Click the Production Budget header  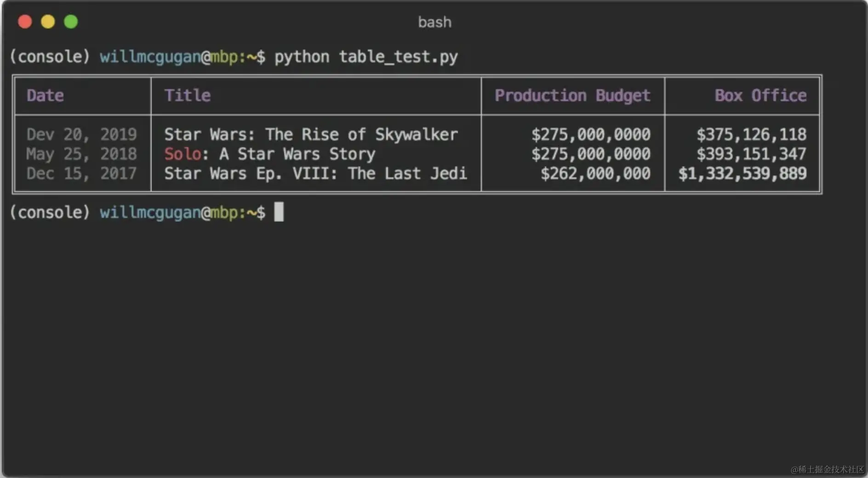pyautogui.click(x=572, y=96)
